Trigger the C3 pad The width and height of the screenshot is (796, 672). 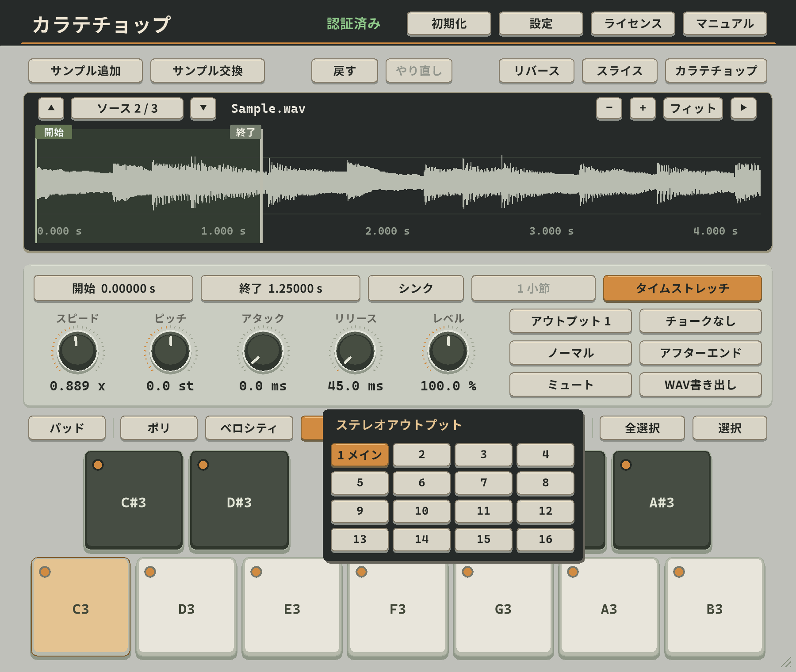click(x=80, y=607)
